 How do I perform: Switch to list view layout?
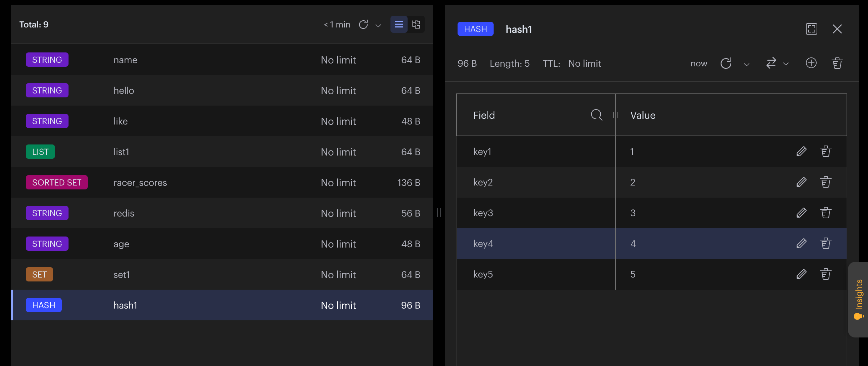[x=399, y=25]
